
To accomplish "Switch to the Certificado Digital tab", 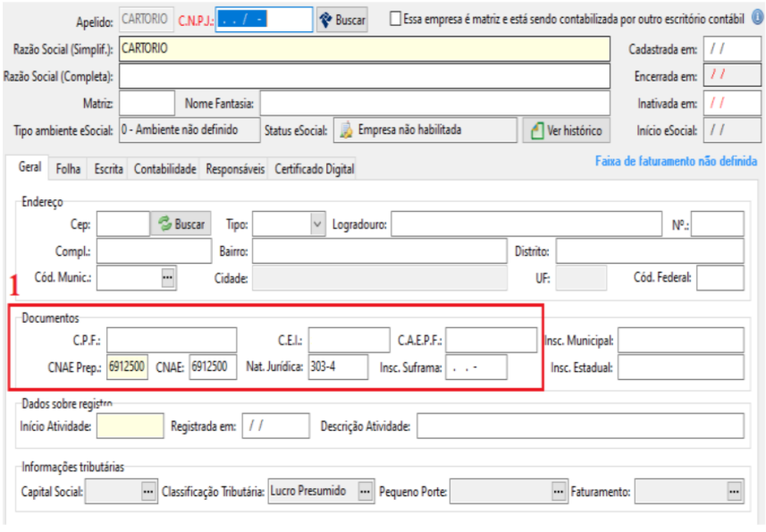I will coord(314,169).
